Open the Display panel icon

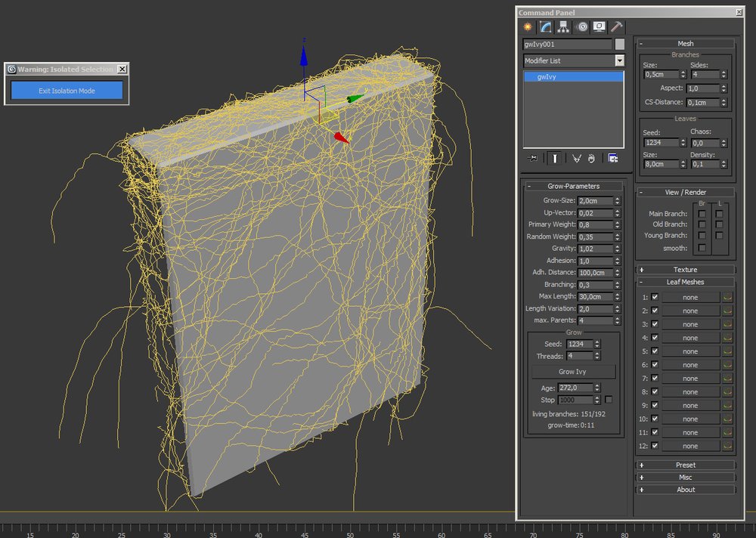599,27
